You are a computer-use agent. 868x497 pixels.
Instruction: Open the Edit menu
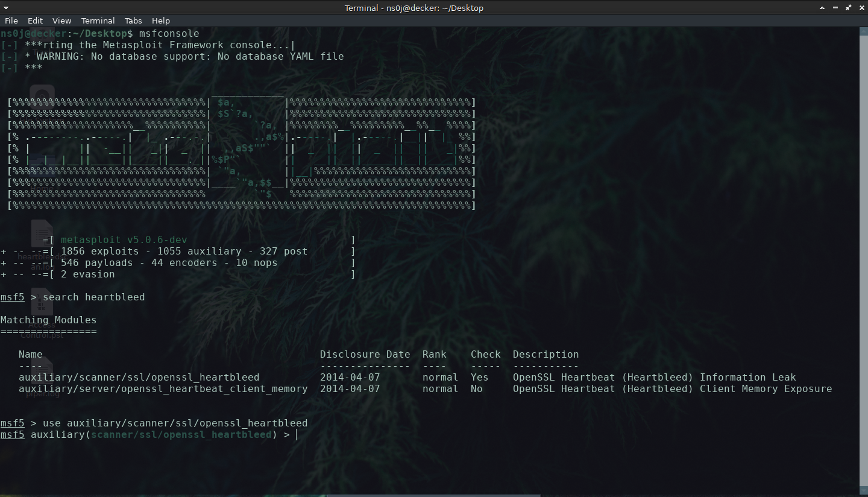coord(35,21)
